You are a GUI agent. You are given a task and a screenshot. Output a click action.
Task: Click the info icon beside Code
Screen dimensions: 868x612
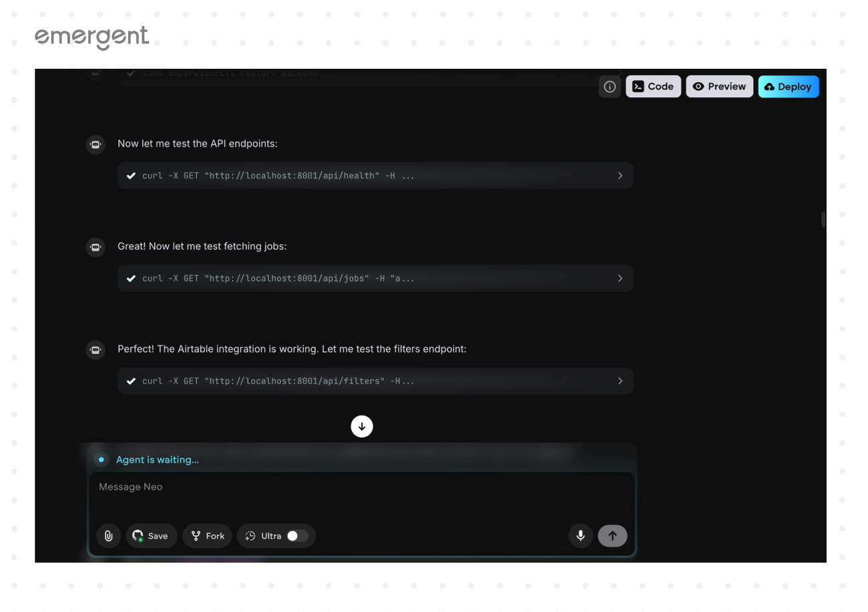(x=610, y=87)
